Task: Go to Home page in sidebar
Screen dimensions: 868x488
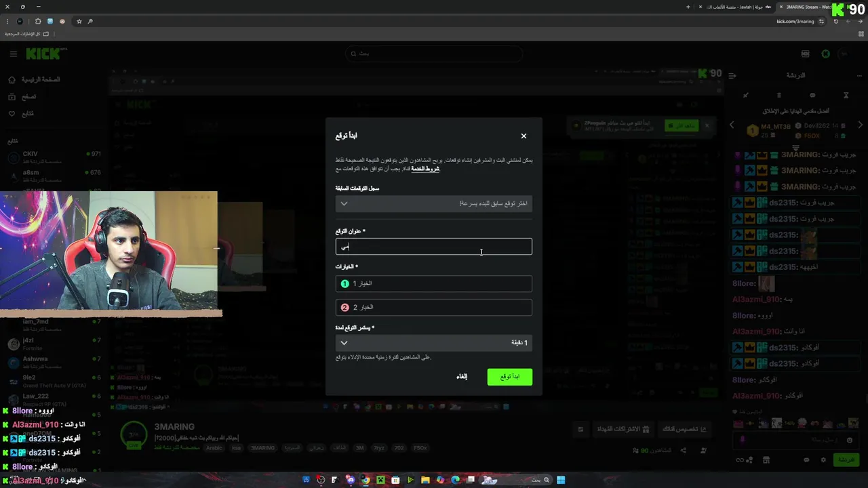Action: click(x=35, y=79)
